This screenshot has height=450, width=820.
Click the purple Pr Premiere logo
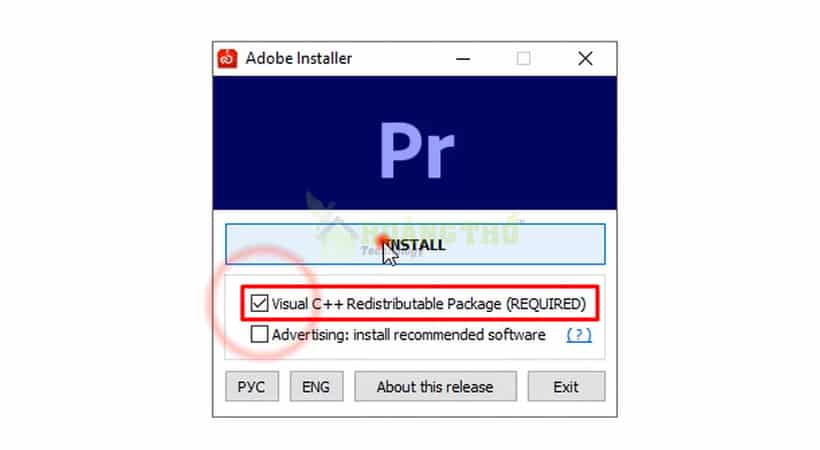pos(417,150)
